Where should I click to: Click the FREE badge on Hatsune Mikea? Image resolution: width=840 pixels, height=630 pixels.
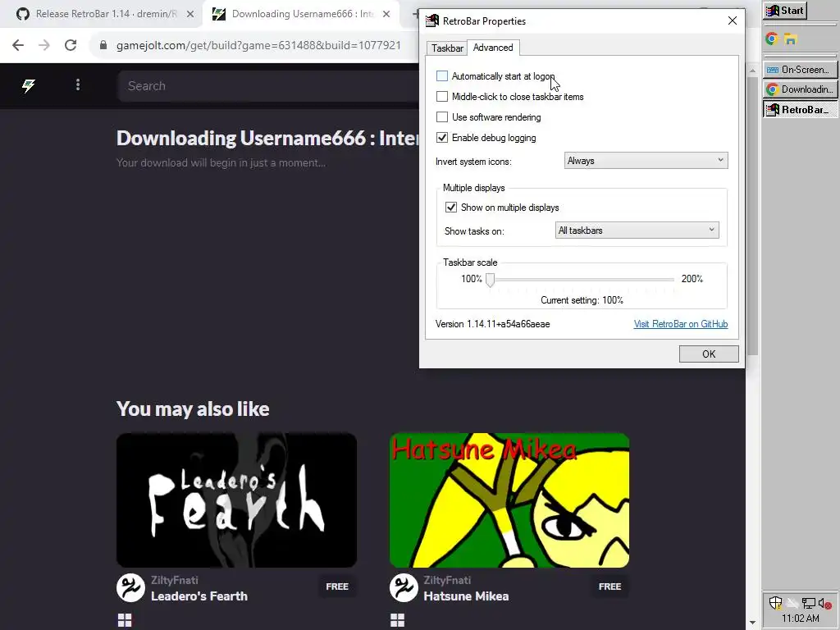[609, 587]
